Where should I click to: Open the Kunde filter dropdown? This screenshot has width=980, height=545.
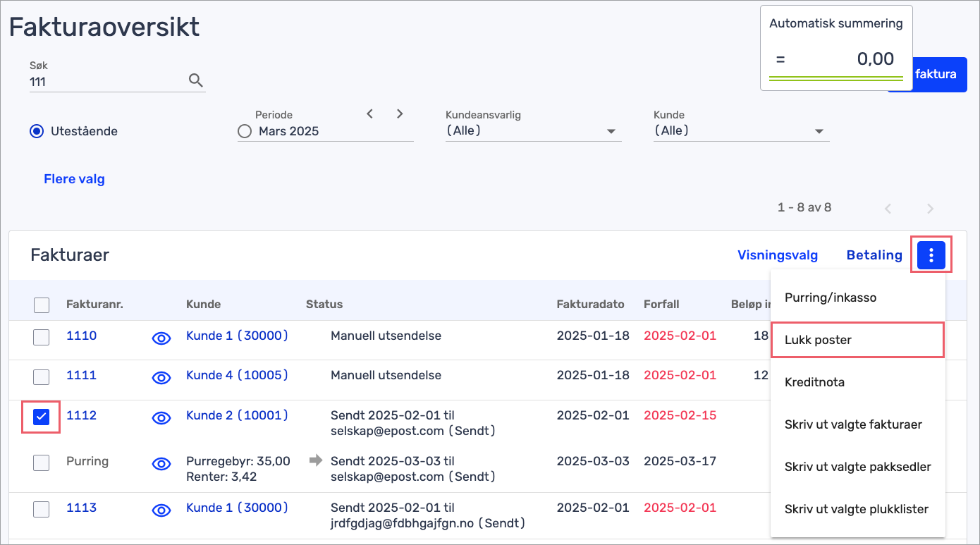(741, 130)
